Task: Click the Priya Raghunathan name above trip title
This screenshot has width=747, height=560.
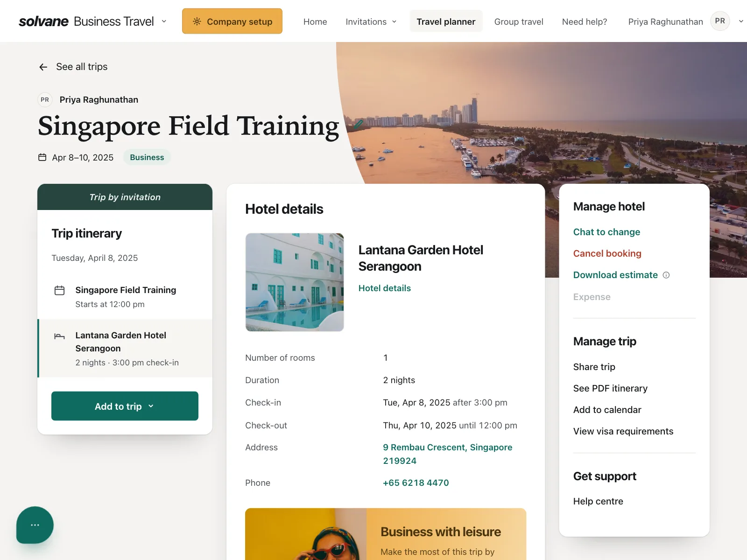Action: coord(99,100)
